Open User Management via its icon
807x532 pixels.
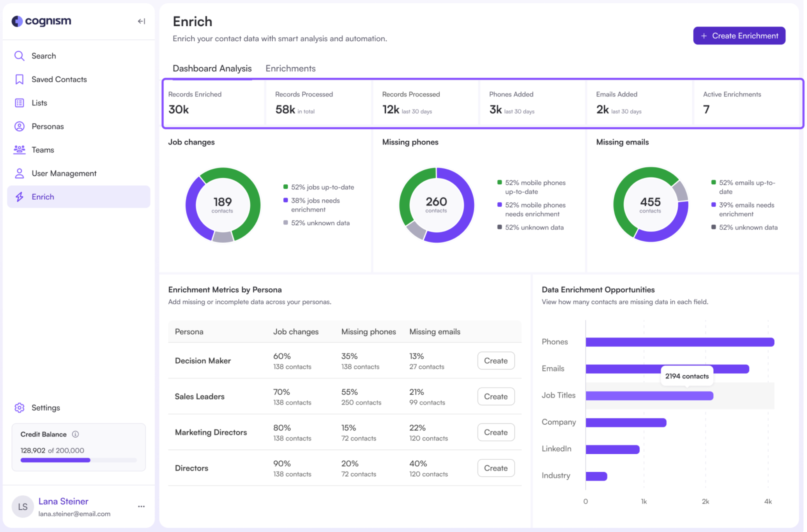[19, 173]
